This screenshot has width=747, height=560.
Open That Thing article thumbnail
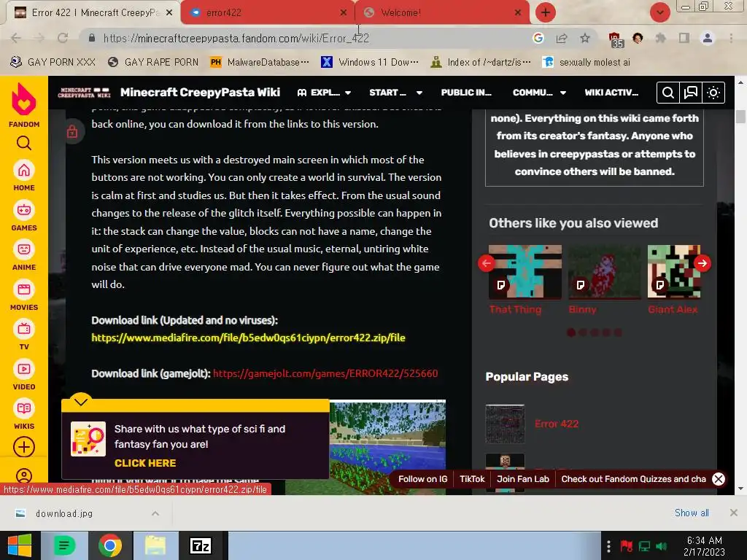[x=525, y=271]
